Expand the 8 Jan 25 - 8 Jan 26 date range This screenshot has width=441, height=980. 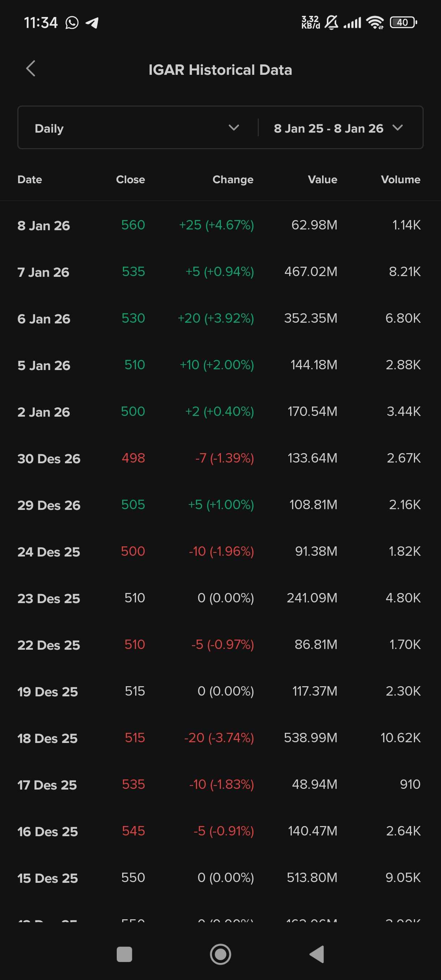tap(328, 128)
